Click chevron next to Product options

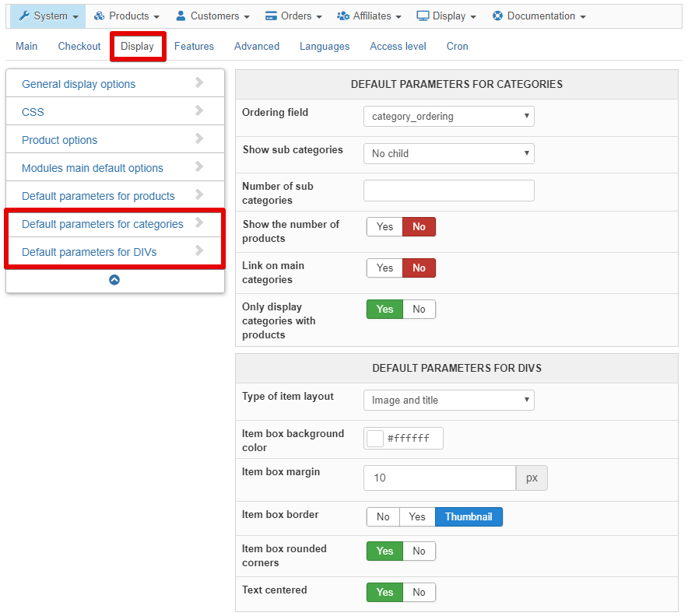(199, 138)
